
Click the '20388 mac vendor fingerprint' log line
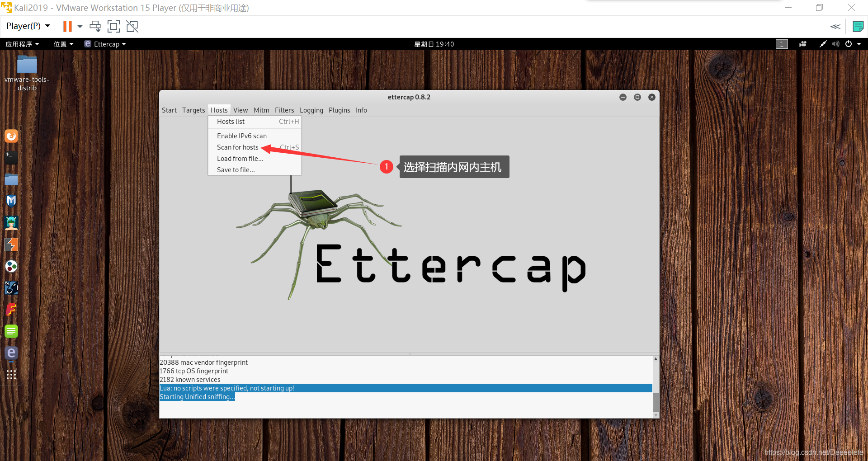(203, 362)
